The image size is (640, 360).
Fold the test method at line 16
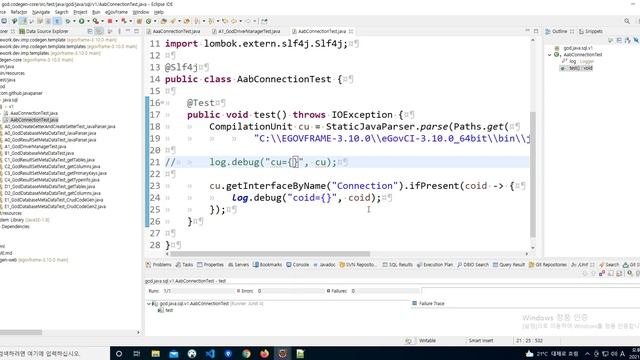(162, 103)
